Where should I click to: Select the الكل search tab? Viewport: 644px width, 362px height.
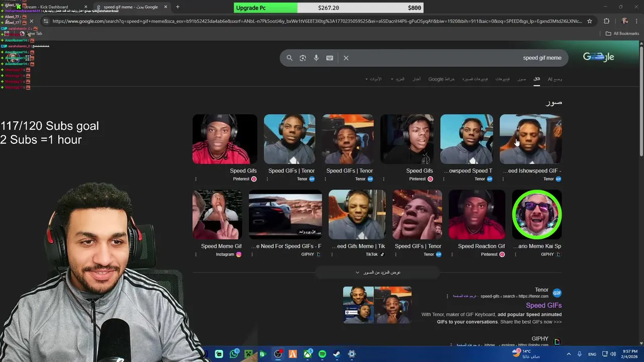[537, 79]
